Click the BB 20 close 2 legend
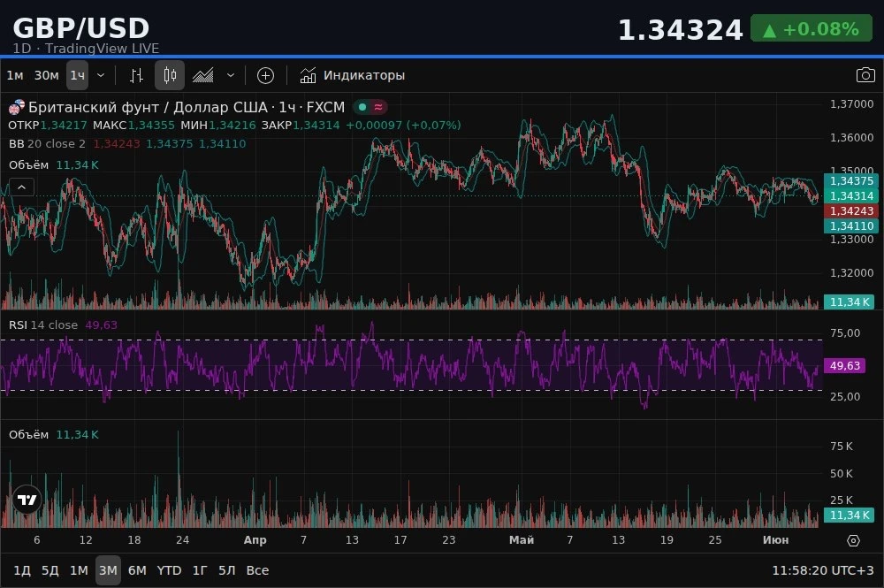Screen dimensions: 884x588 (48, 144)
